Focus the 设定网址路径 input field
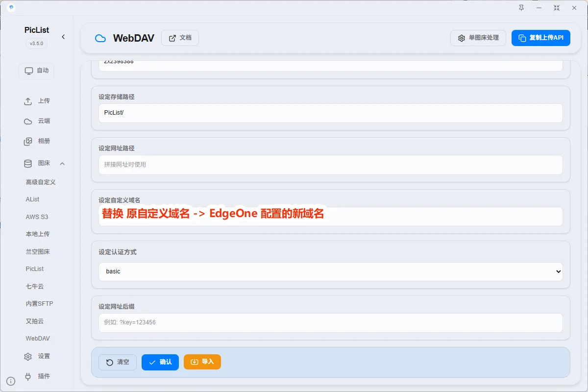Viewport: 588px width, 392px height. 331,165
